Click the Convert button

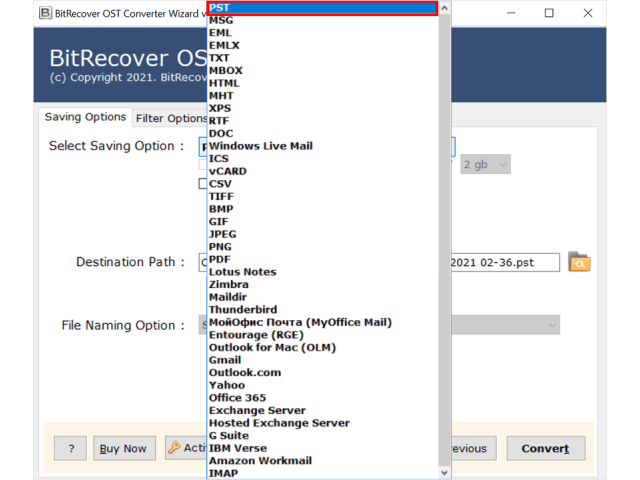click(546, 449)
